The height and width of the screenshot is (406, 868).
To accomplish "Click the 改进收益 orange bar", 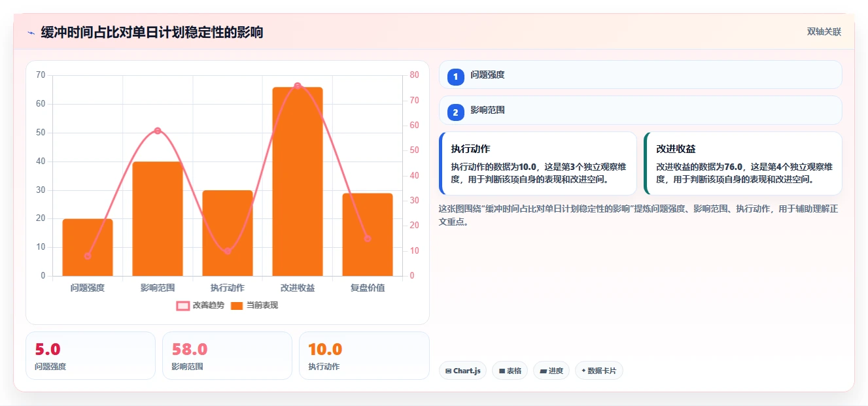I will tap(298, 181).
